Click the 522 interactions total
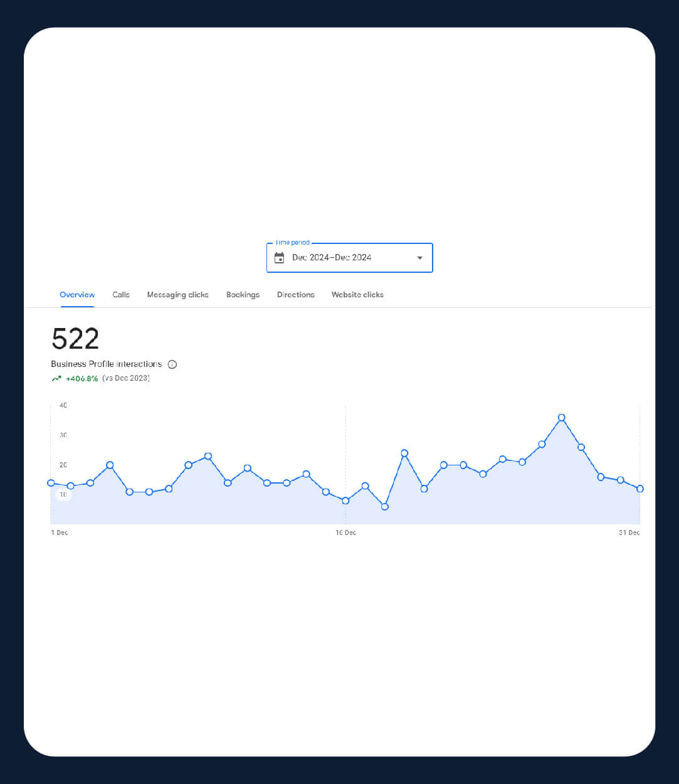 pos(75,339)
